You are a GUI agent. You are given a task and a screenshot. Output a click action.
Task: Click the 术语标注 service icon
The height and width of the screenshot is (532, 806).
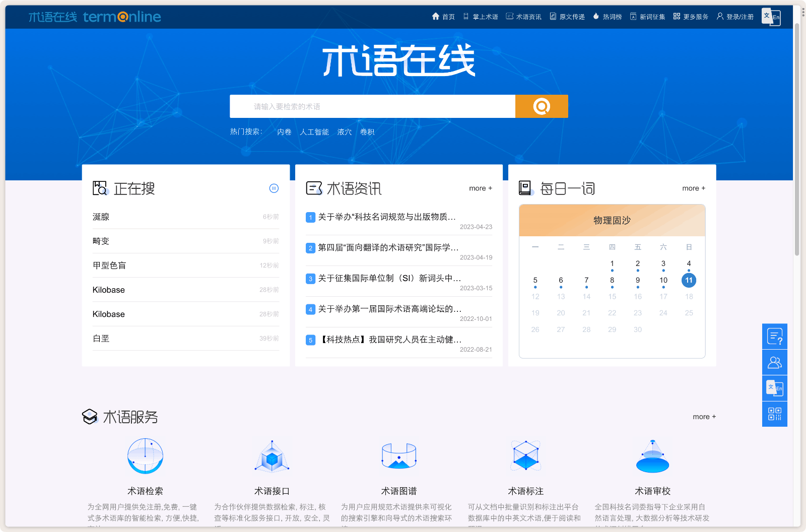pyautogui.click(x=526, y=456)
